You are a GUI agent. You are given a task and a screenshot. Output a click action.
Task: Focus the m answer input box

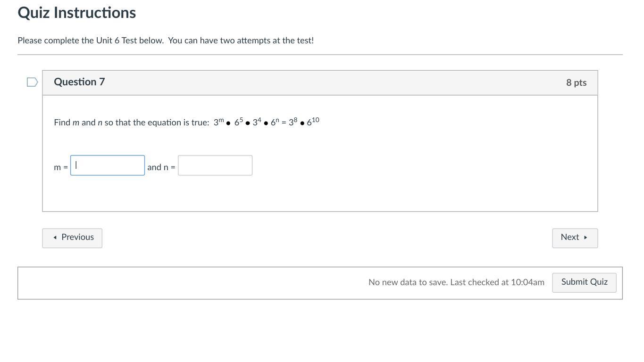pyautogui.click(x=108, y=165)
